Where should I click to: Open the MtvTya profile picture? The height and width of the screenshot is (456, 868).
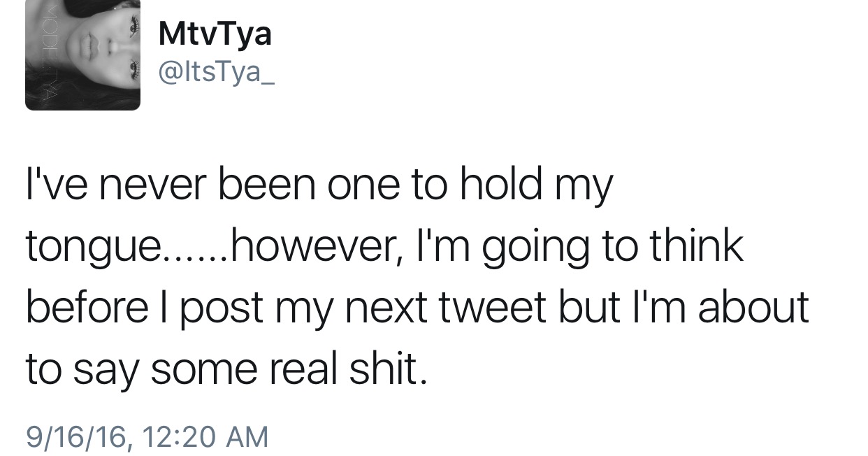[x=82, y=55]
